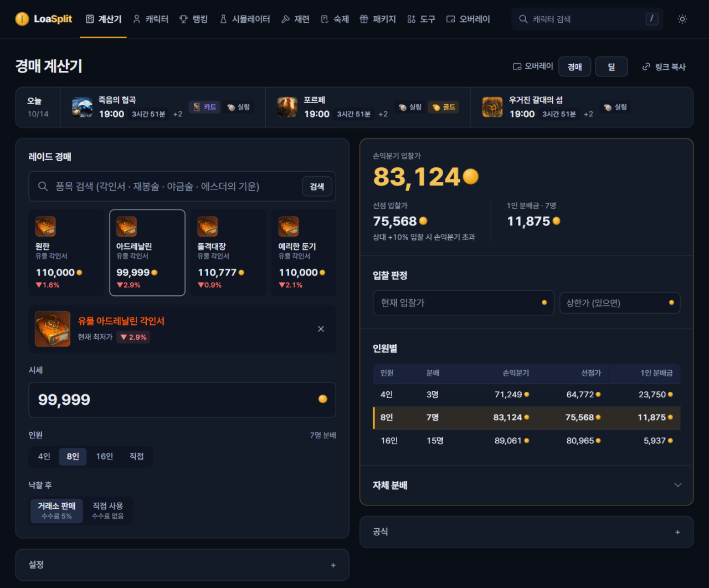This screenshot has width=709, height=588.
Task: Click the 오버레이 icon next to 경매 toggle
Action: coord(517,67)
